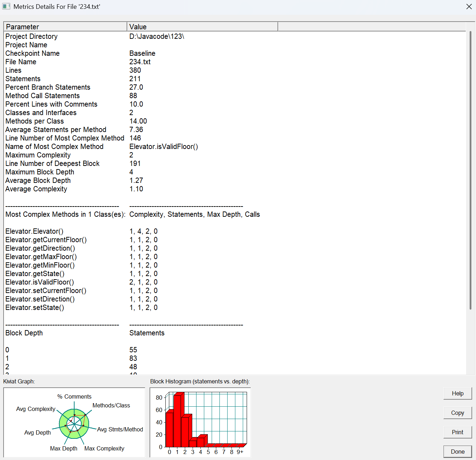Select Name of Most Complex Method row
This screenshot has width=476, height=460.
(x=54, y=147)
